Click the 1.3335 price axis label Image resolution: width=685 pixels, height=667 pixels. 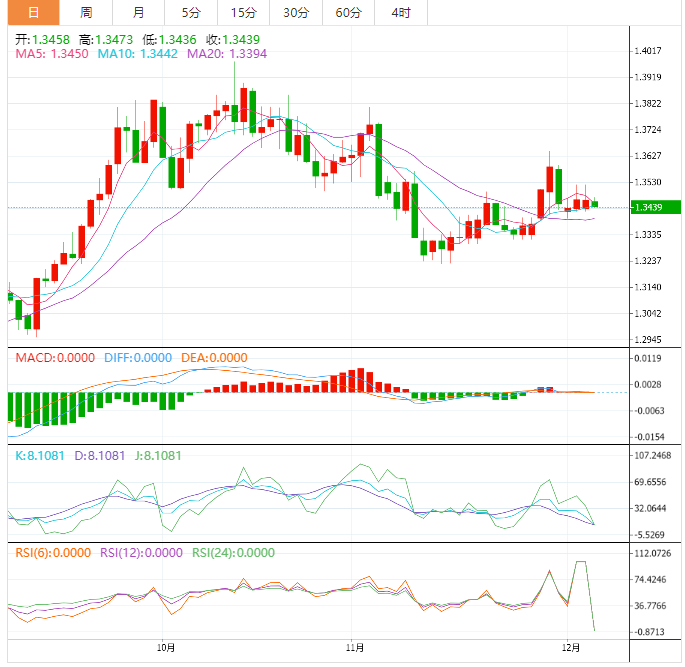[x=648, y=235]
